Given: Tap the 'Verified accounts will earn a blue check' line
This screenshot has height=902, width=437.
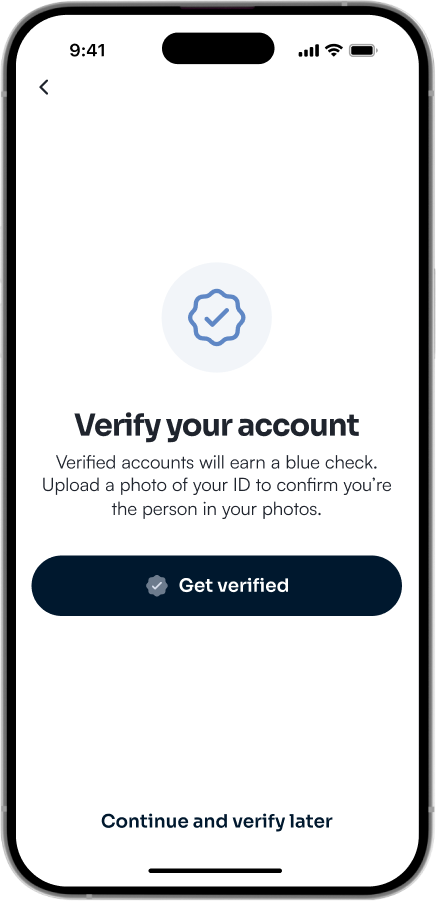Looking at the screenshot, I should [217, 462].
